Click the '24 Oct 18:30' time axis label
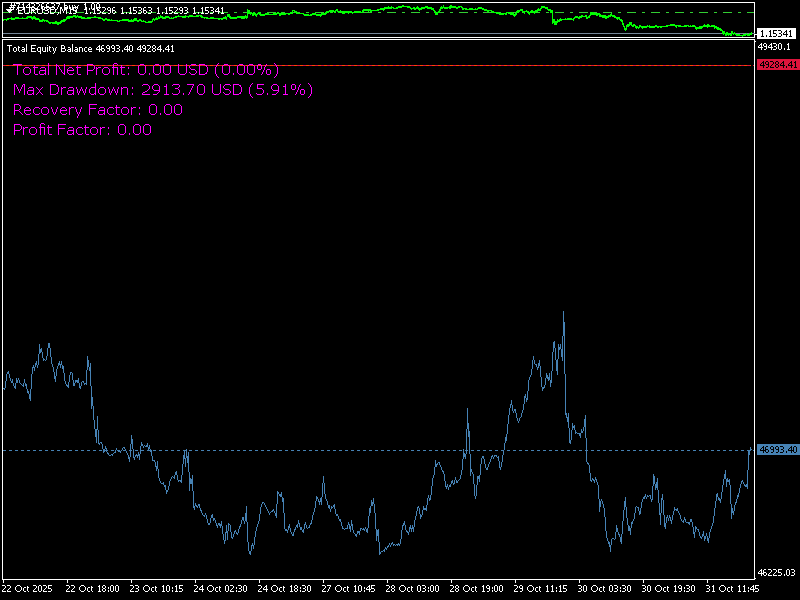 coord(284,589)
